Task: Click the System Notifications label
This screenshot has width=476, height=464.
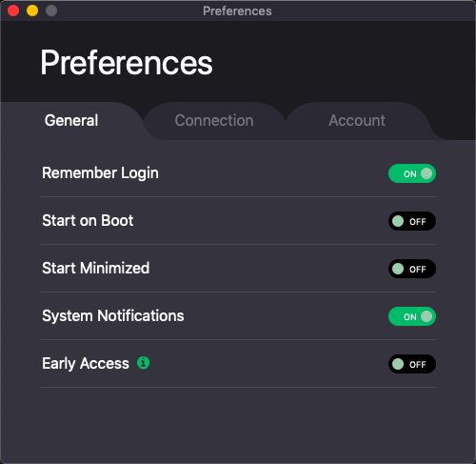Action: (x=113, y=316)
